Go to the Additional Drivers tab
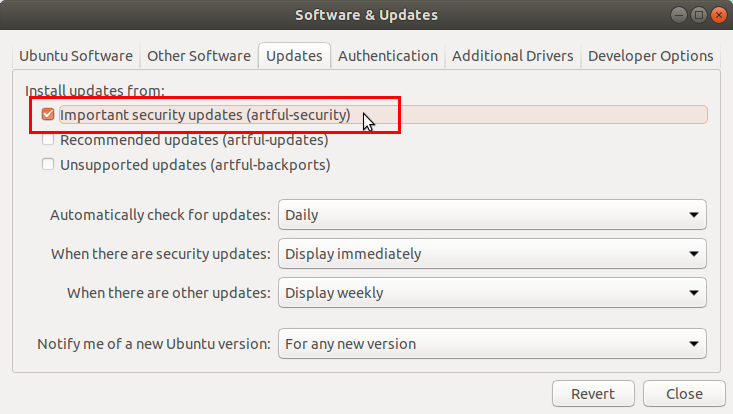Screen dimensions: 733x414 click(x=512, y=56)
